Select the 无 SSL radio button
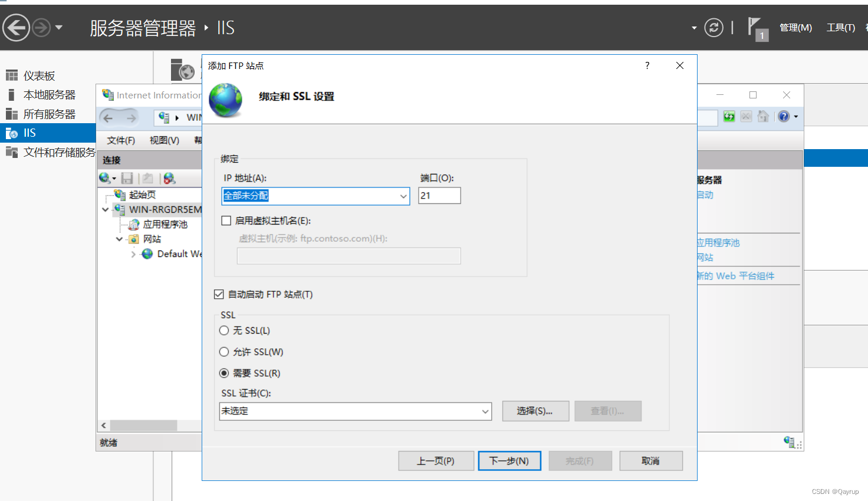The image size is (868, 501). click(x=224, y=331)
